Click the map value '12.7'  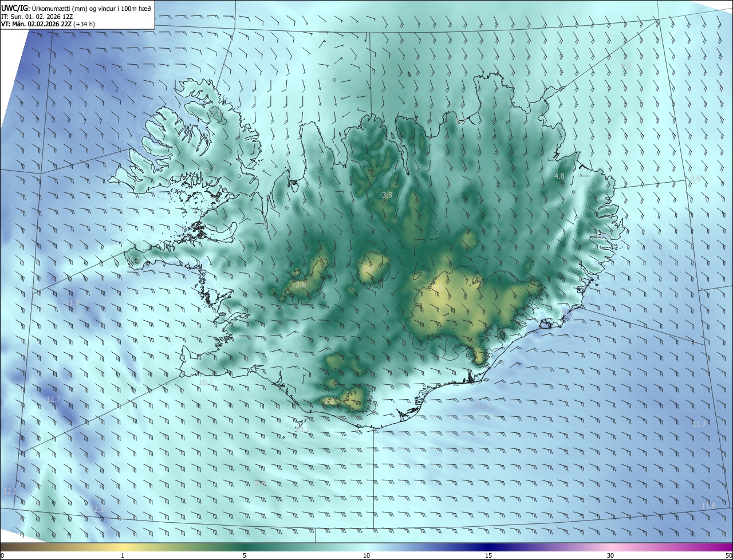53,399
